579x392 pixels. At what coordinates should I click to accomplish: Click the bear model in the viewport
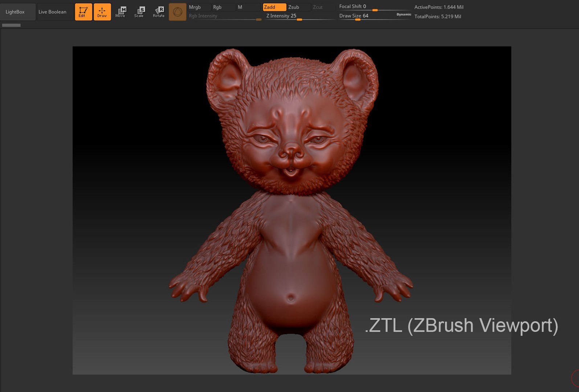(x=290, y=211)
